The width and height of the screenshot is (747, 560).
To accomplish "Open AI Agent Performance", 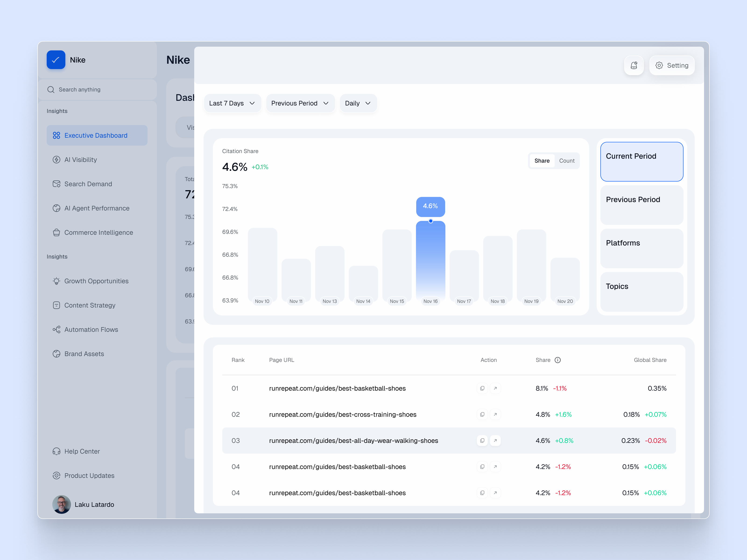I will [x=97, y=208].
